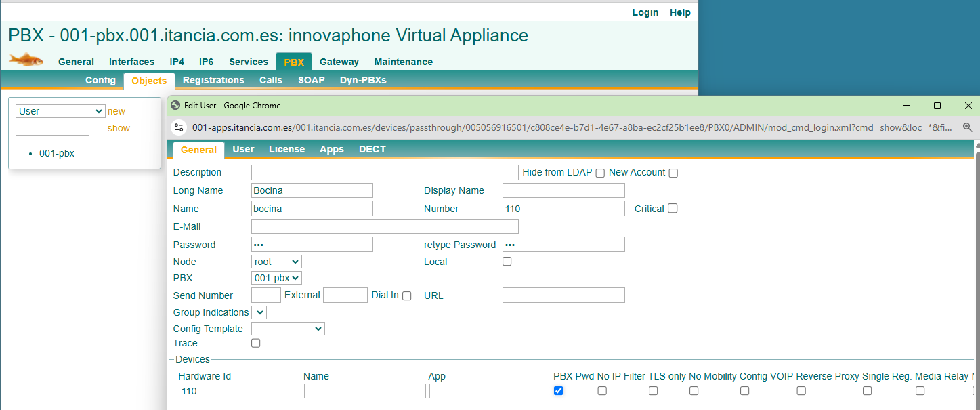Open the Help link
980x410 pixels.
tap(680, 12)
